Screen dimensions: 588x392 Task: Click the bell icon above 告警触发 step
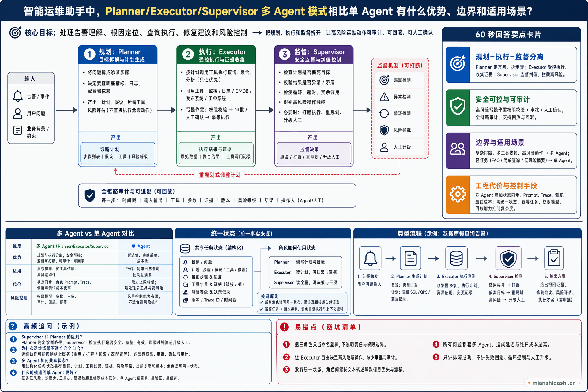click(x=370, y=258)
